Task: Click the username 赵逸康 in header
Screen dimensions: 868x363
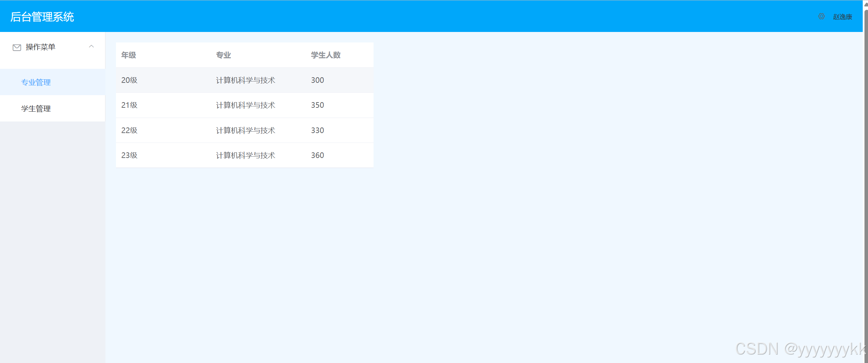Action: pyautogui.click(x=842, y=17)
